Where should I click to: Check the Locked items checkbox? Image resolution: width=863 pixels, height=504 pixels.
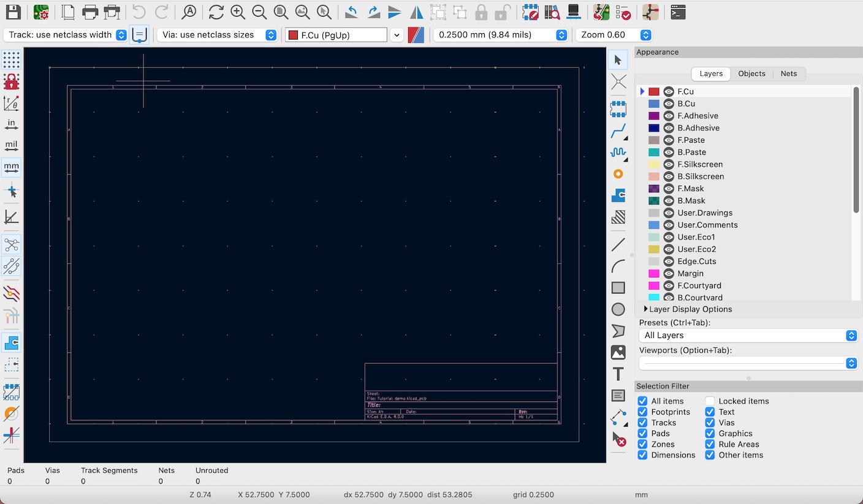pos(710,401)
